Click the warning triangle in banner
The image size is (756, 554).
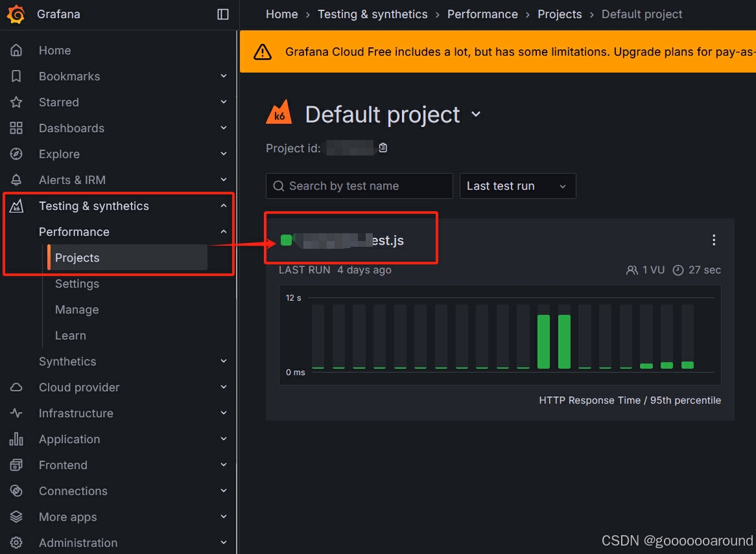[263, 52]
